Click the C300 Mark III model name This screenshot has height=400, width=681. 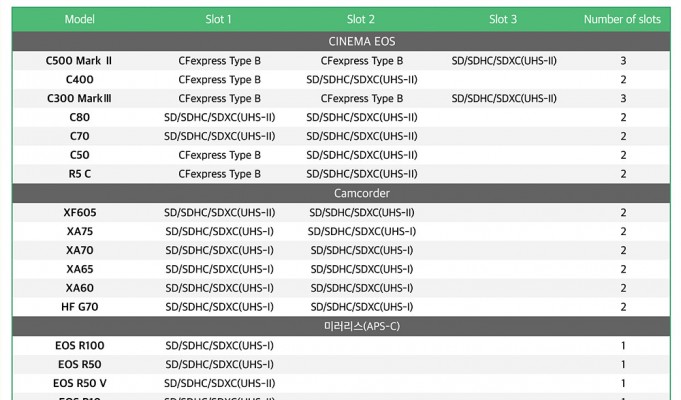click(79, 98)
